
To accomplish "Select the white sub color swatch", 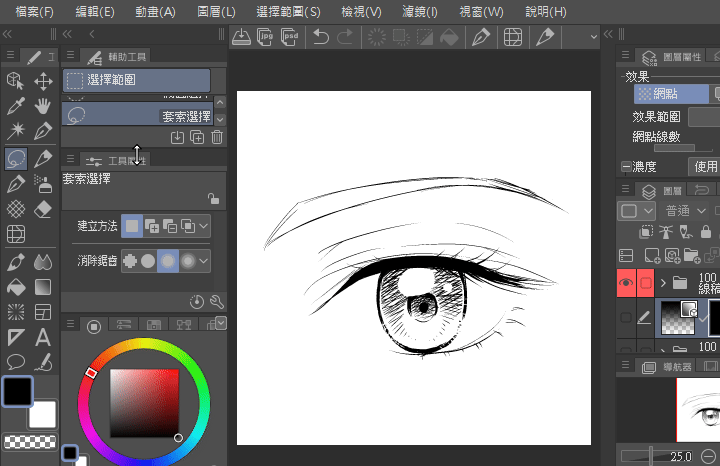I will pos(43,415).
